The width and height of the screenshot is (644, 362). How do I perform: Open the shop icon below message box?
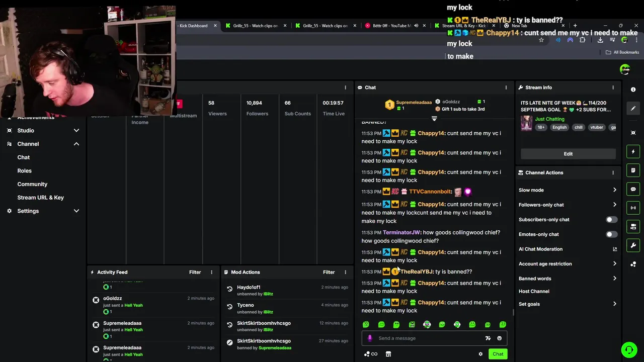point(388,354)
